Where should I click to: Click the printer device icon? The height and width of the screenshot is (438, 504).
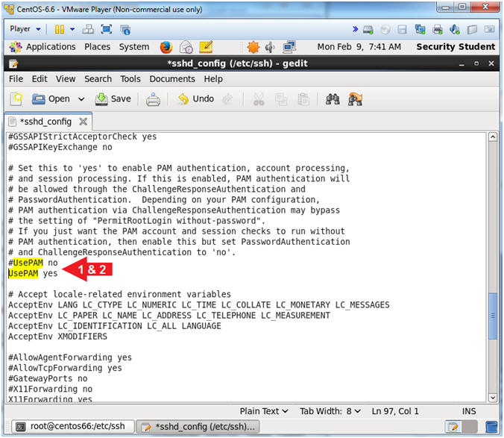tap(437, 30)
